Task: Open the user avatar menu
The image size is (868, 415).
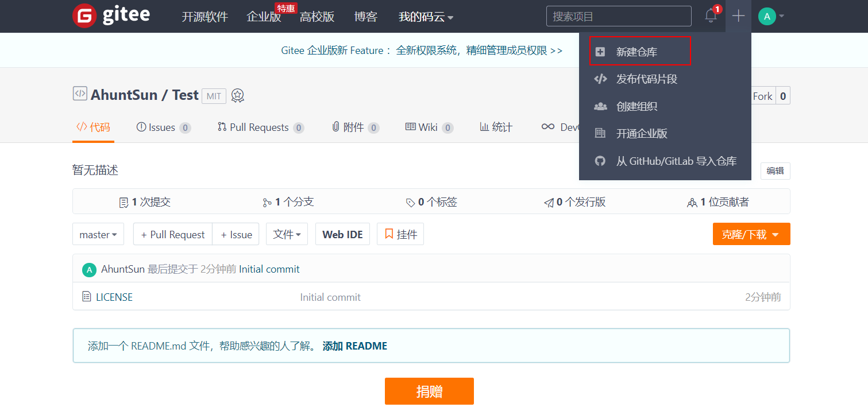Action: [771, 16]
